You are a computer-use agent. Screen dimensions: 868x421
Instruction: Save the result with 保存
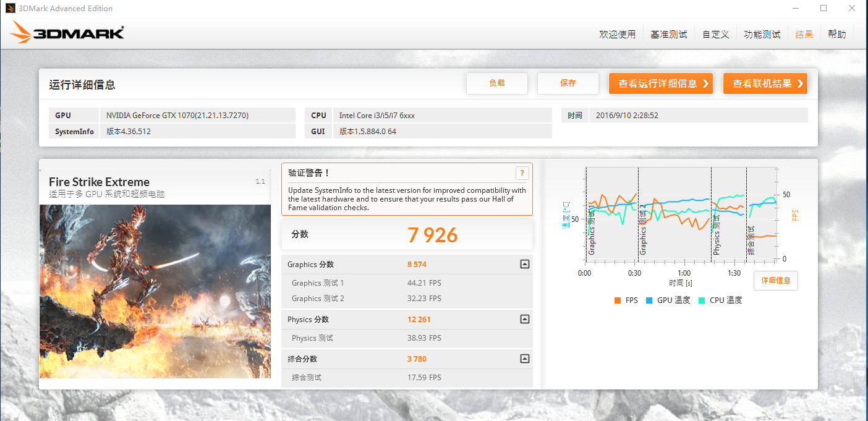[568, 83]
